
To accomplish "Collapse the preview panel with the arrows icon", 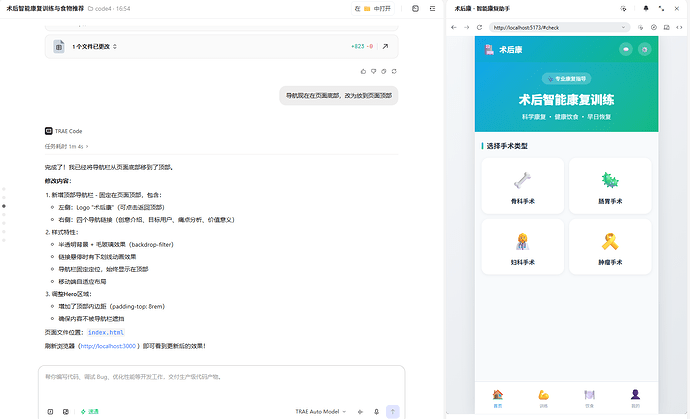I will (x=661, y=8).
